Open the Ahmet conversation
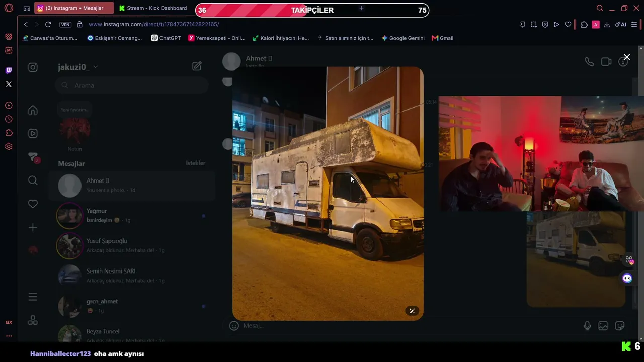This screenshot has width=644, height=362. pyautogui.click(x=132, y=186)
